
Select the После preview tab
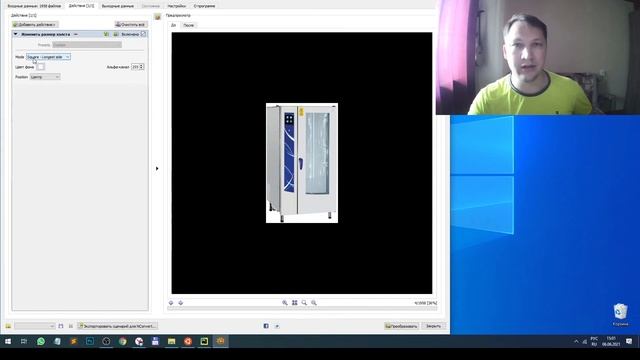tap(189, 25)
